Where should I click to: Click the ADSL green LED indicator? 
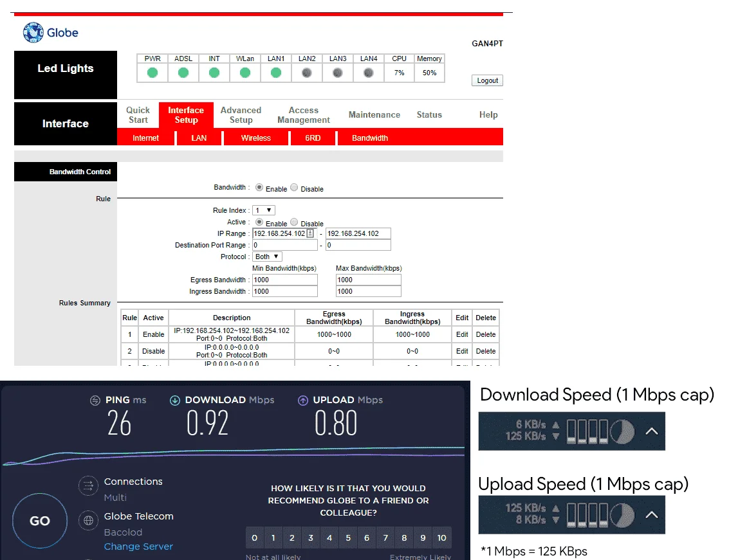point(183,73)
